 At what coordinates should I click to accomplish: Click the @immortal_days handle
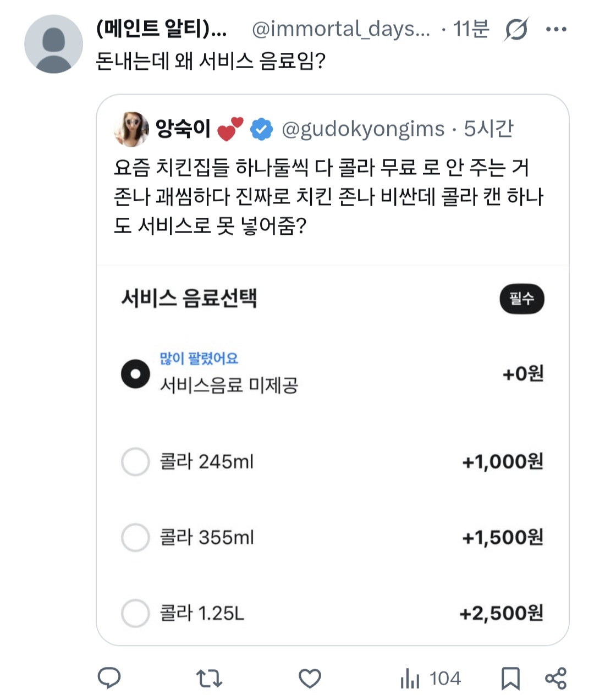point(340,29)
